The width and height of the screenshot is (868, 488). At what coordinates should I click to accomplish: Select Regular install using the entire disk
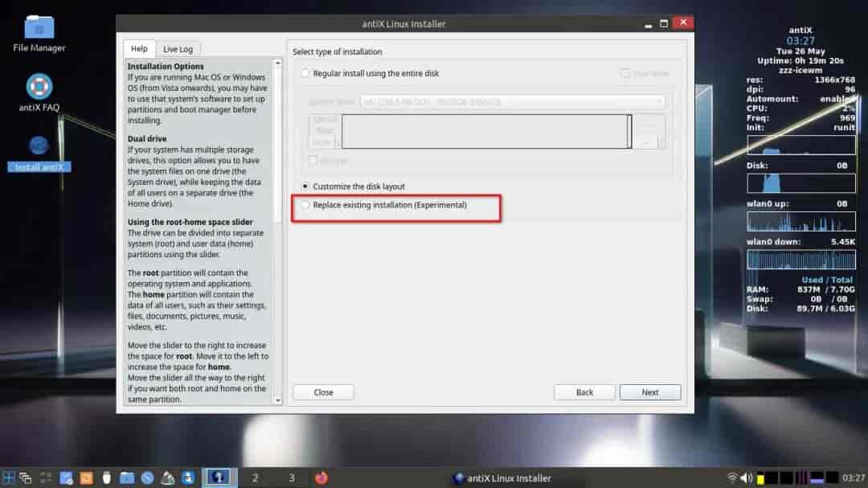(x=305, y=73)
